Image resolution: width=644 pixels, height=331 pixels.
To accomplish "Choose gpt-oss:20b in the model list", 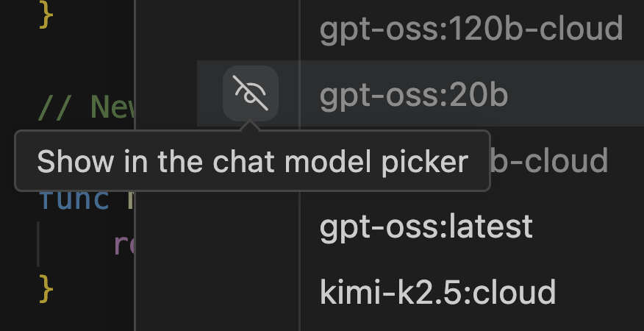I will click(x=414, y=95).
